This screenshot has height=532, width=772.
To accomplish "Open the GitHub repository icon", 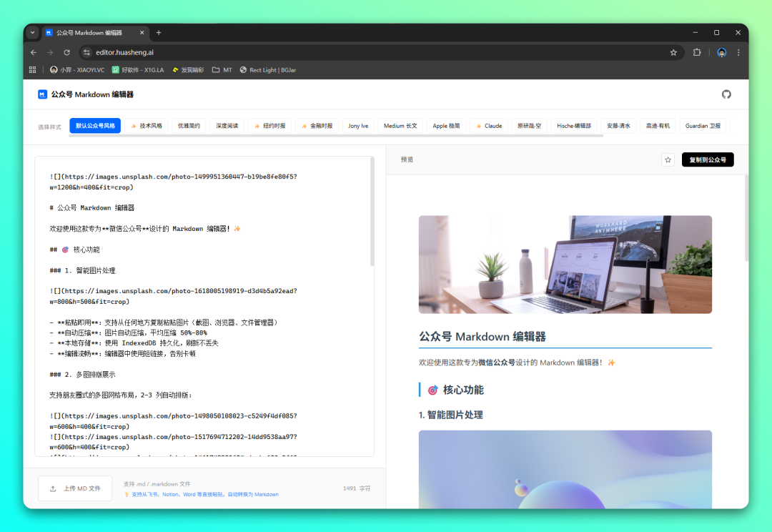I will coord(726,94).
